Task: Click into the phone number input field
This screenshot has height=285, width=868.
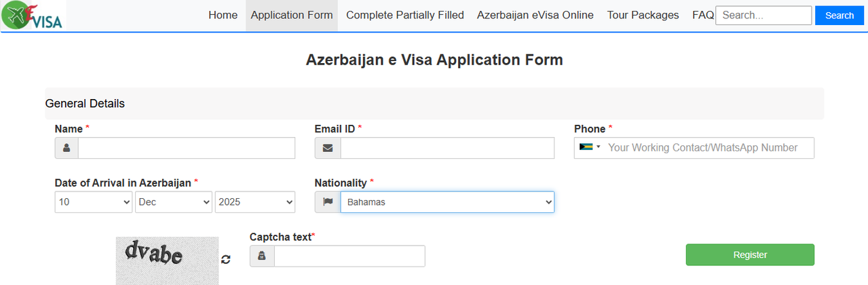Action: tap(706, 148)
